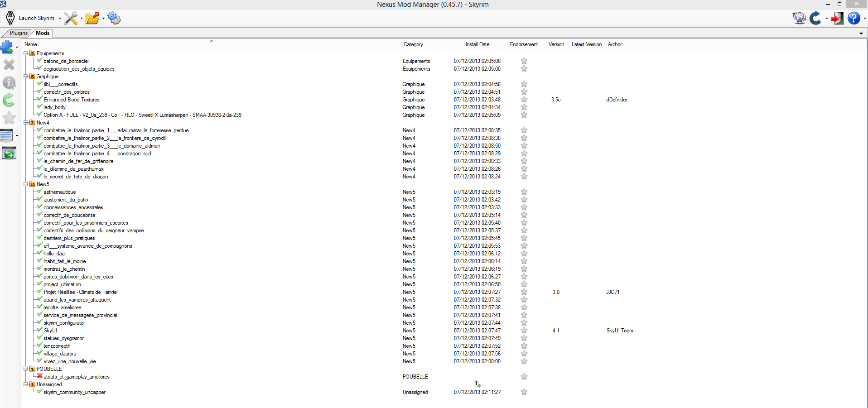
Task: Click the endorsement star for hello_dagi
Action: point(524,254)
